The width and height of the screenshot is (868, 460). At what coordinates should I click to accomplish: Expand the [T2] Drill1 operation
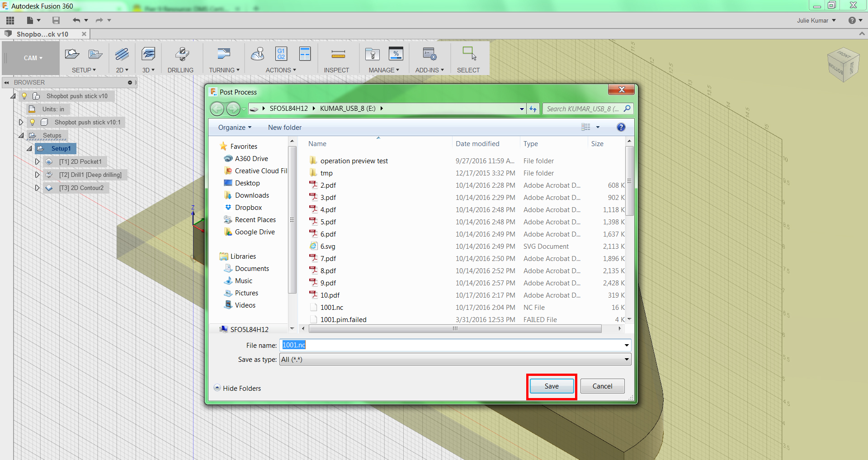[x=38, y=175]
